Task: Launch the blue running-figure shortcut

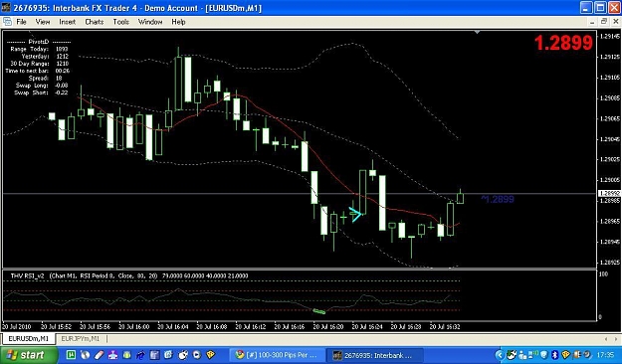Action: click(140, 354)
